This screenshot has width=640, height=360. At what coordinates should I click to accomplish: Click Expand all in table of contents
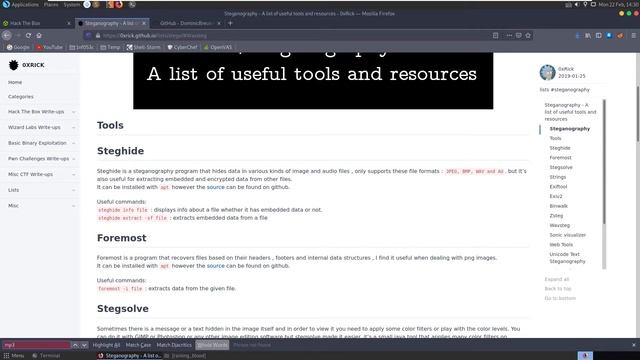(557, 279)
